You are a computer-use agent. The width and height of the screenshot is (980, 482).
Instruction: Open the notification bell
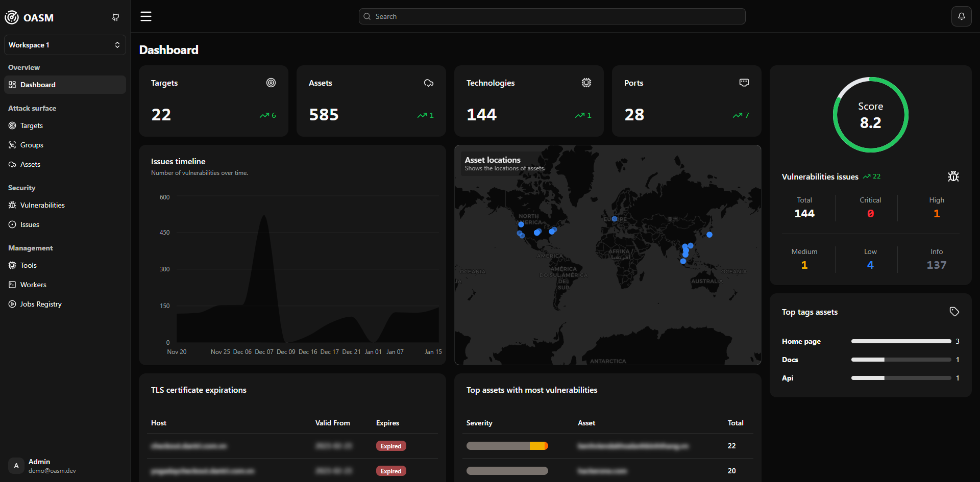tap(961, 16)
